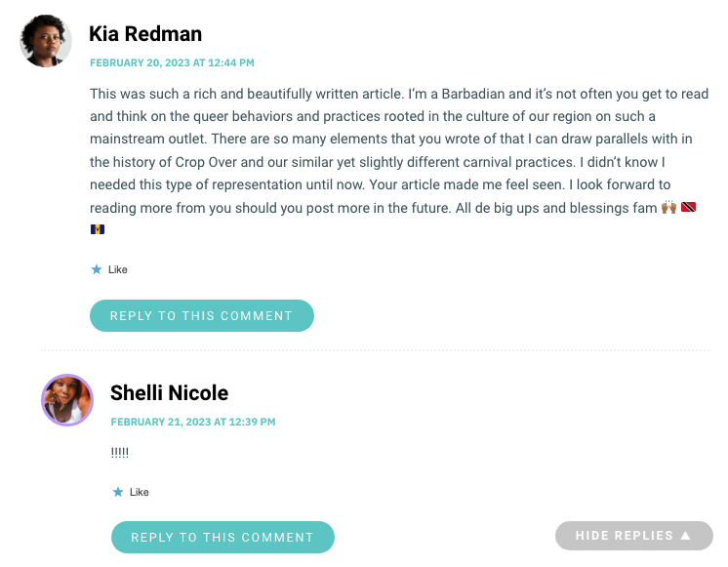Open the February 21, 2023 timestamp link

[193, 423]
